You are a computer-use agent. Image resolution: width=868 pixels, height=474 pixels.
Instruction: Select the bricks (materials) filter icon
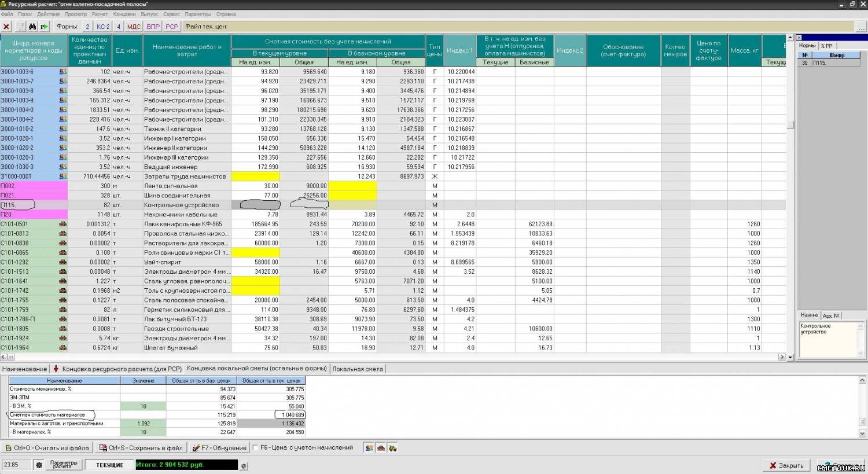point(381,447)
